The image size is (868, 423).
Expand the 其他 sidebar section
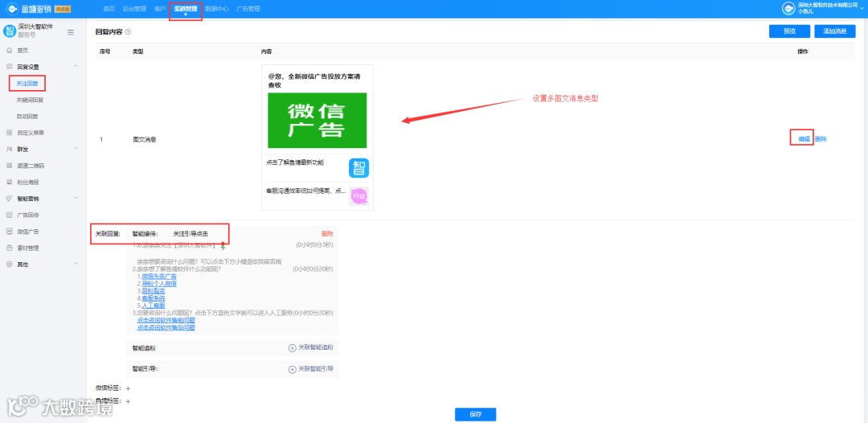(76, 264)
